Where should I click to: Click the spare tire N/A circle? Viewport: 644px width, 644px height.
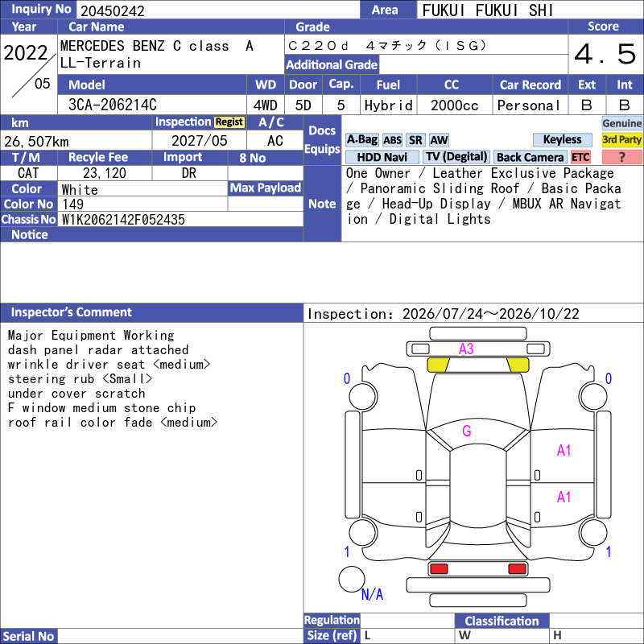352,579
